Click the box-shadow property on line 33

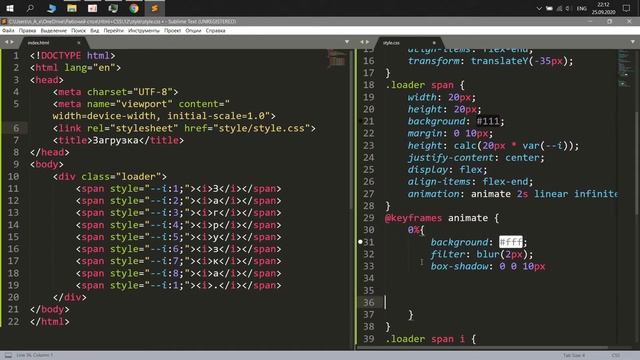[x=459, y=266]
